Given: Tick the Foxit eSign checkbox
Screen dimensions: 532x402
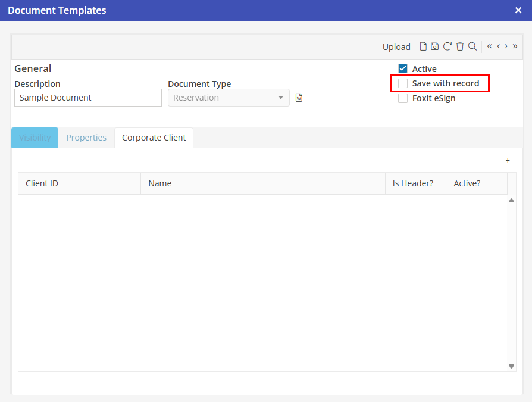Looking at the screenshot, I should click(x=403, y=98).
